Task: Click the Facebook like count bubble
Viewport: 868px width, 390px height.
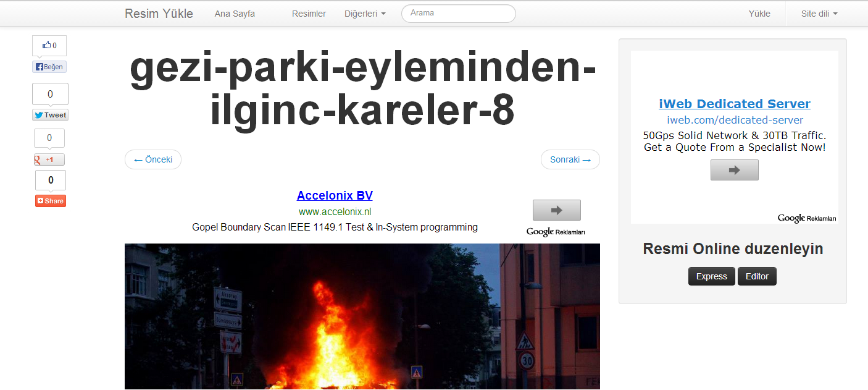Action: click(49, 45)
